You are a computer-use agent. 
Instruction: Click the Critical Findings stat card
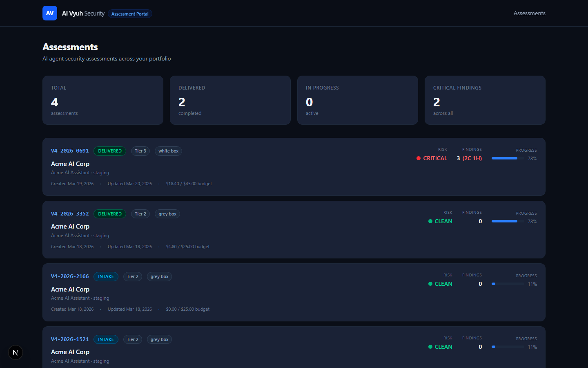coord(485,100)
